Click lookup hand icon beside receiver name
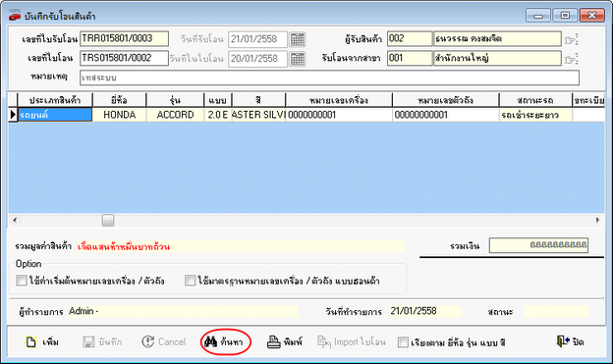This screenshot has height=364, width=613. click(571, 39)
